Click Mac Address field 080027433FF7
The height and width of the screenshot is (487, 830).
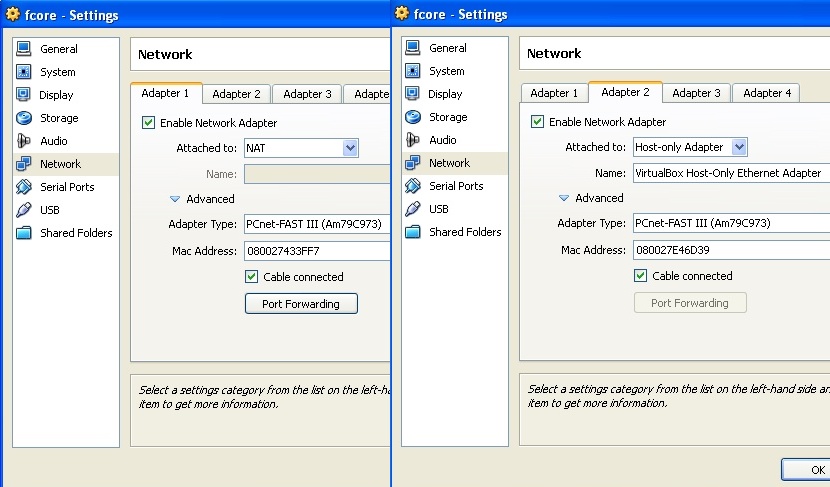pyautogui.click(x=317, y=251)
